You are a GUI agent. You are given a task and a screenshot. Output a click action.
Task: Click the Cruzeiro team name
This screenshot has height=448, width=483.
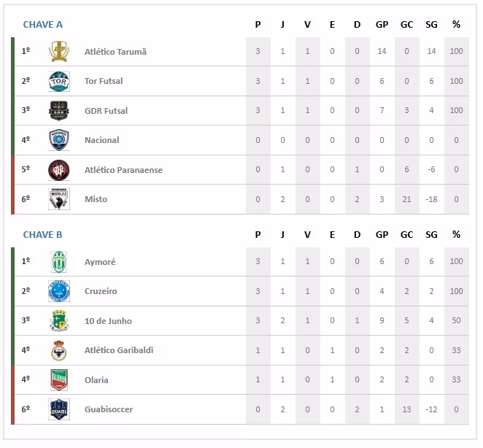tap(101, 291)
